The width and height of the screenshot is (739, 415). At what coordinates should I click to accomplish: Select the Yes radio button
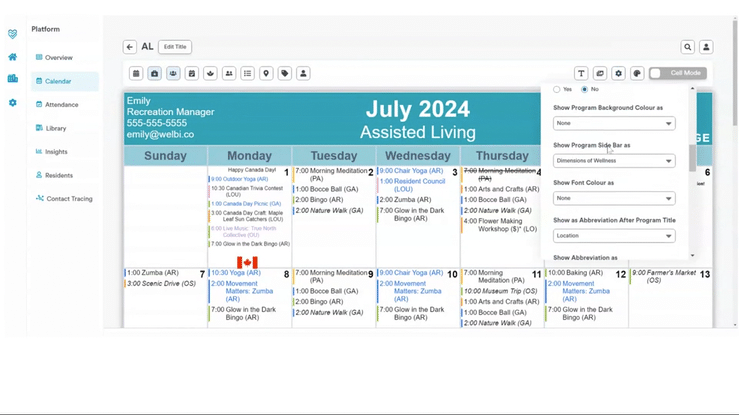click(557, 90)
